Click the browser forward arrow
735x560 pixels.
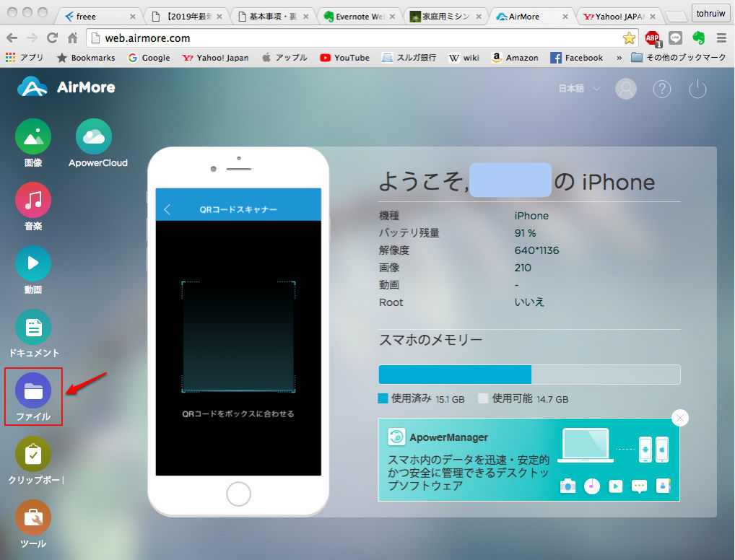[32, 38]
